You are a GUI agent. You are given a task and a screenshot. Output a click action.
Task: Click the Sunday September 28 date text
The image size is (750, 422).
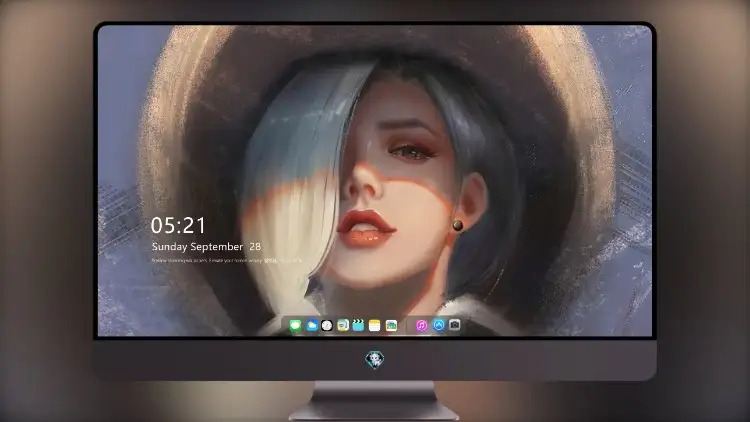coord(206,247)
